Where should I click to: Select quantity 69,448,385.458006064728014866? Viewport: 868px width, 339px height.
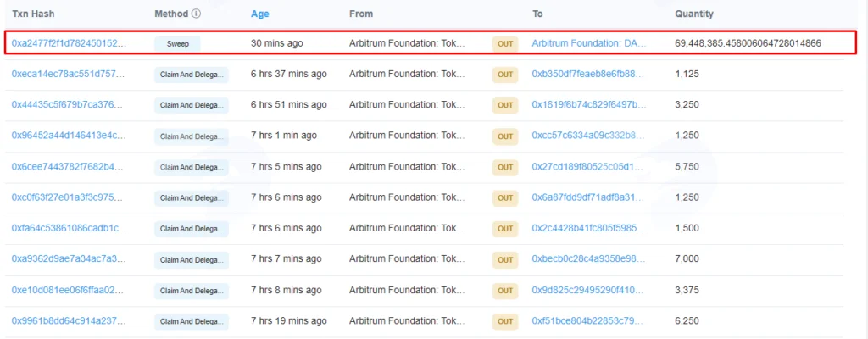(748, 42)
